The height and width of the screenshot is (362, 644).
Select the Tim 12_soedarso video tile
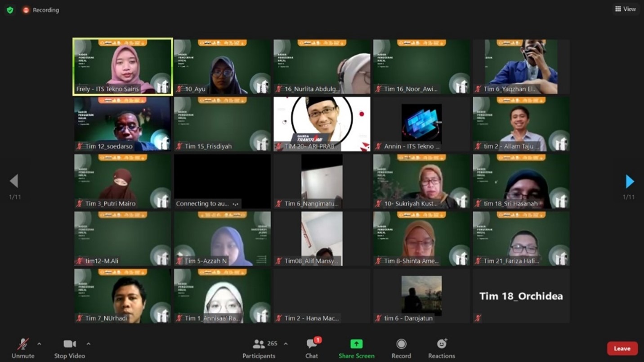(x=123, y=124)
